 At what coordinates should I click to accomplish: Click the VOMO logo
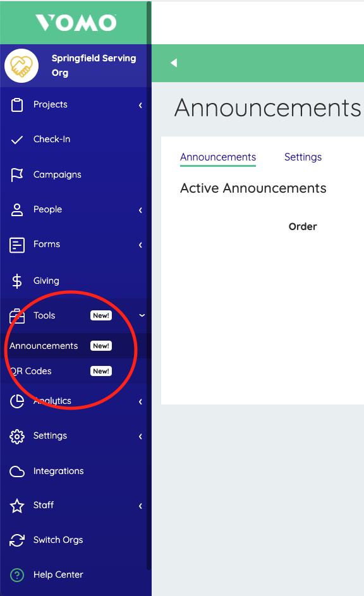(x=76, y=23)
